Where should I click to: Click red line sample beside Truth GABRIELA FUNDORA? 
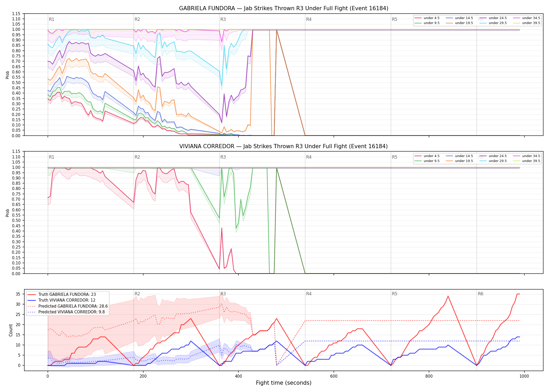tap(31, 295)
